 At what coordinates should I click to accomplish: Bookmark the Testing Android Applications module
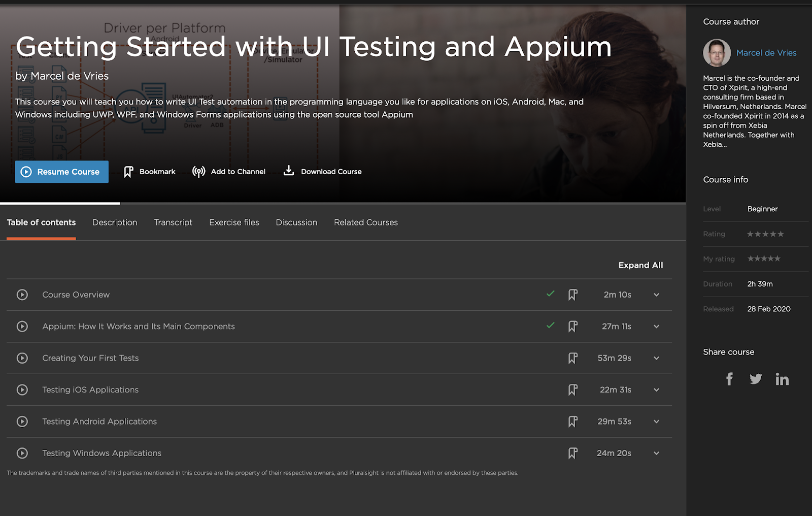(x=572, y=422)
